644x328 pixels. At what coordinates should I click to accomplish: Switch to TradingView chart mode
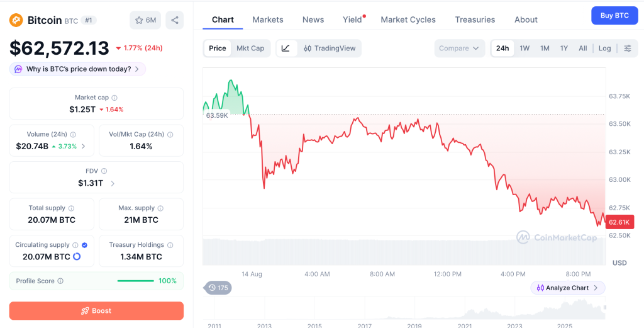tap(330, 48)
